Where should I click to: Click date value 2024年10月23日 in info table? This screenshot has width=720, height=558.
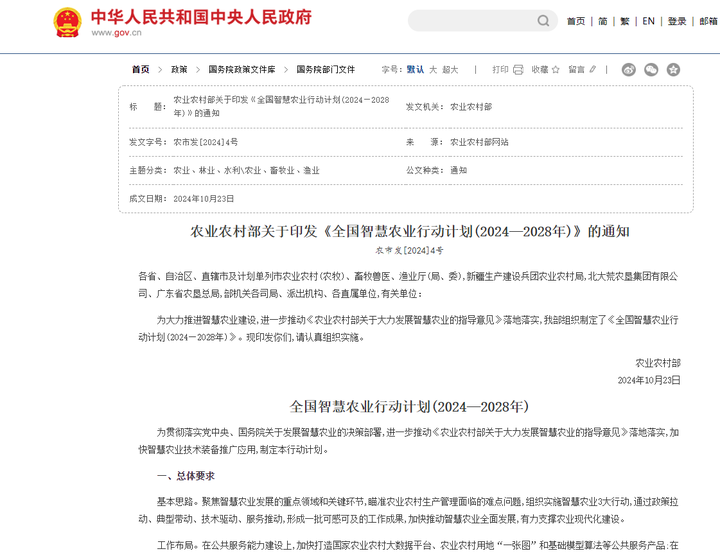tap(203, 199)
